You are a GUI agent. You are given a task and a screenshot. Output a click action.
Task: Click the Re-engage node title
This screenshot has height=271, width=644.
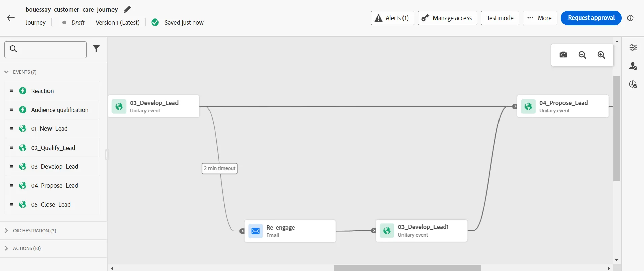pos(281,228)
